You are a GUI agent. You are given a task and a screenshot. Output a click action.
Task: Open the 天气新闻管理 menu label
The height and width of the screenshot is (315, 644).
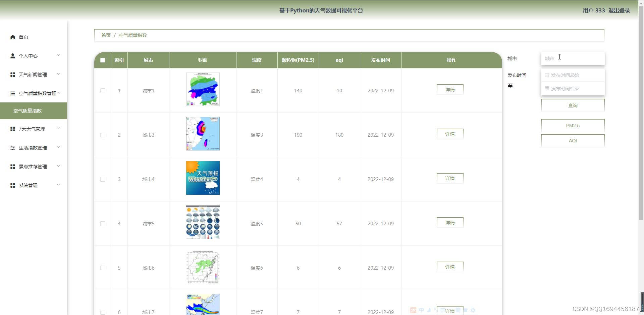click(x=33, y=75)
